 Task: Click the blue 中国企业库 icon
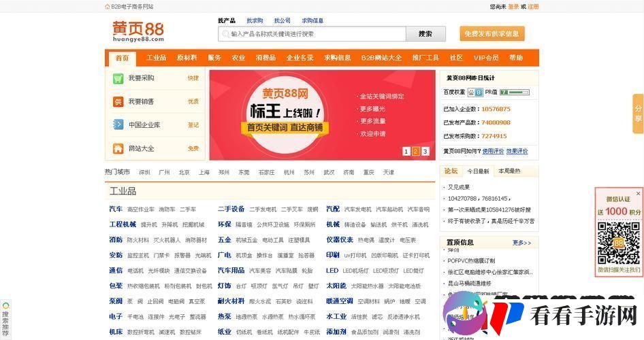118,124
